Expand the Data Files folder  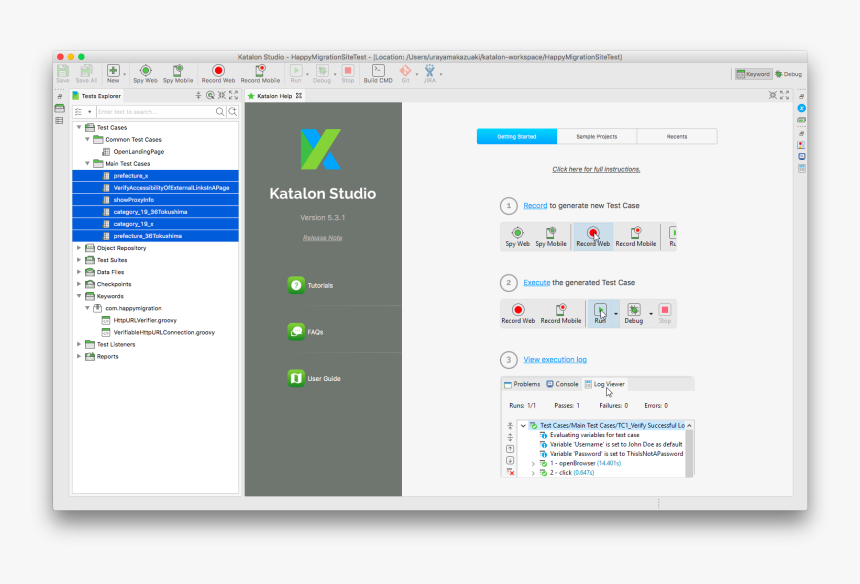(x=79, y=272)
